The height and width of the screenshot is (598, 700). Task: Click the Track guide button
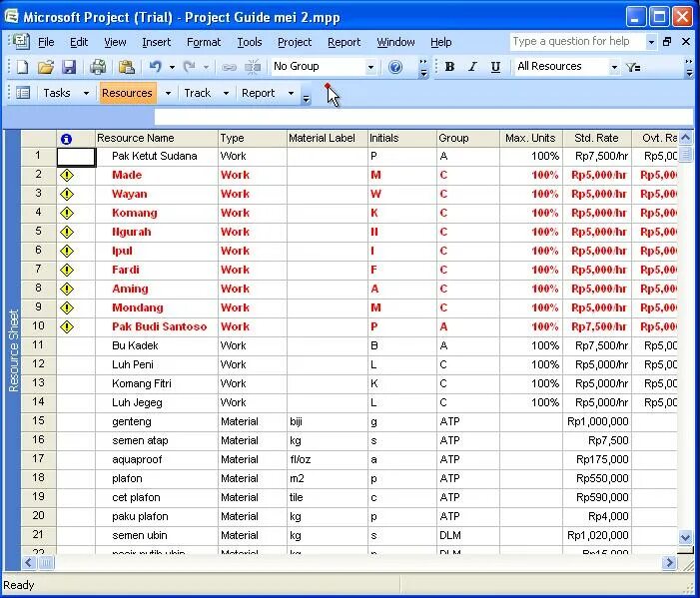(197, 93)
